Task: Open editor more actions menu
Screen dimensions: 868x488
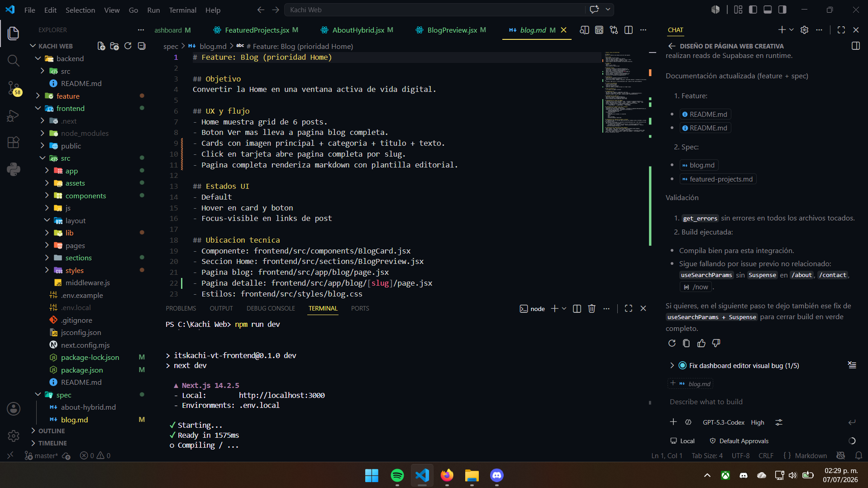Action: (643, 30)
